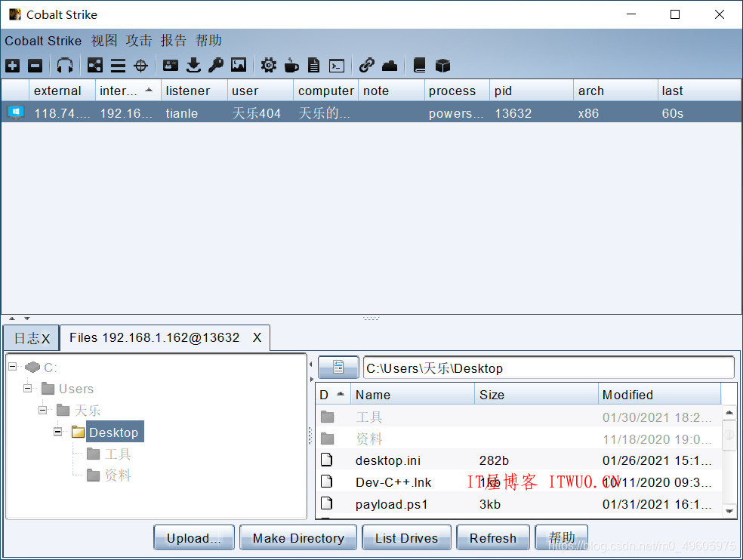743x560 pixels.
Task: Open the 报告 menu
Action: coord(174,41)
